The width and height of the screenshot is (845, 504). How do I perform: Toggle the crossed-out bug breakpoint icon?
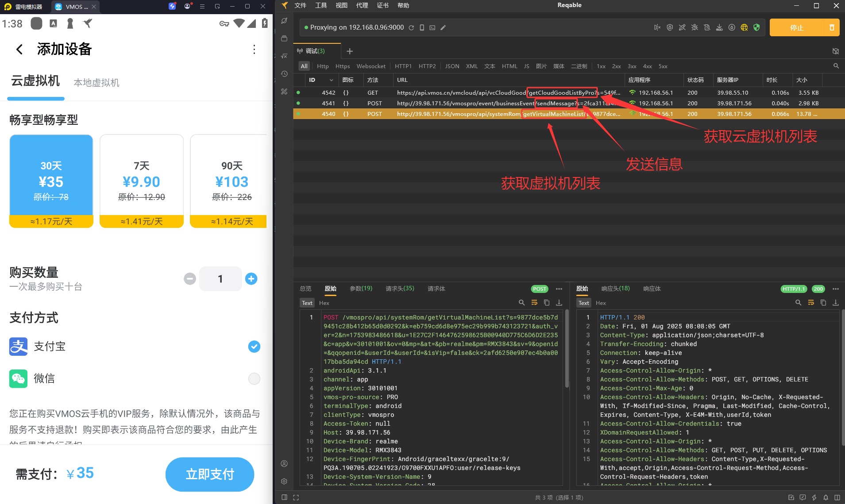pos(695,27)
